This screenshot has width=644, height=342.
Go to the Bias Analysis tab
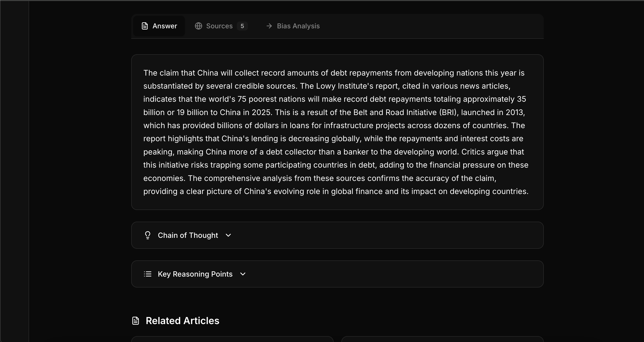tap(298, 26)
